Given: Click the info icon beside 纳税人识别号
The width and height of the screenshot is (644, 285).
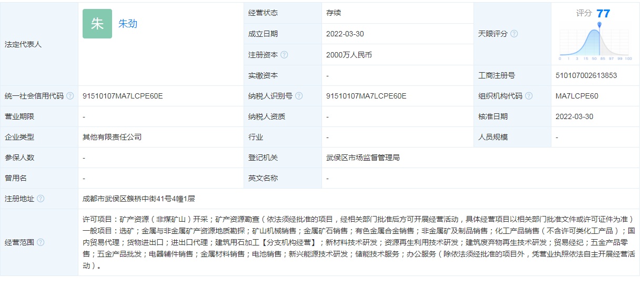Looking at the screenshot, I should point(299,96).
